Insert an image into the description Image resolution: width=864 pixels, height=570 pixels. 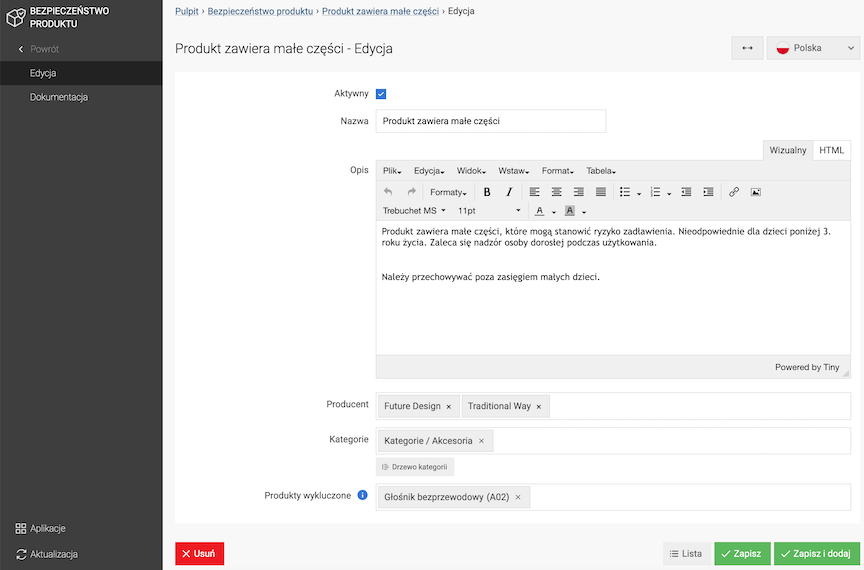click(x=756, y=192)
